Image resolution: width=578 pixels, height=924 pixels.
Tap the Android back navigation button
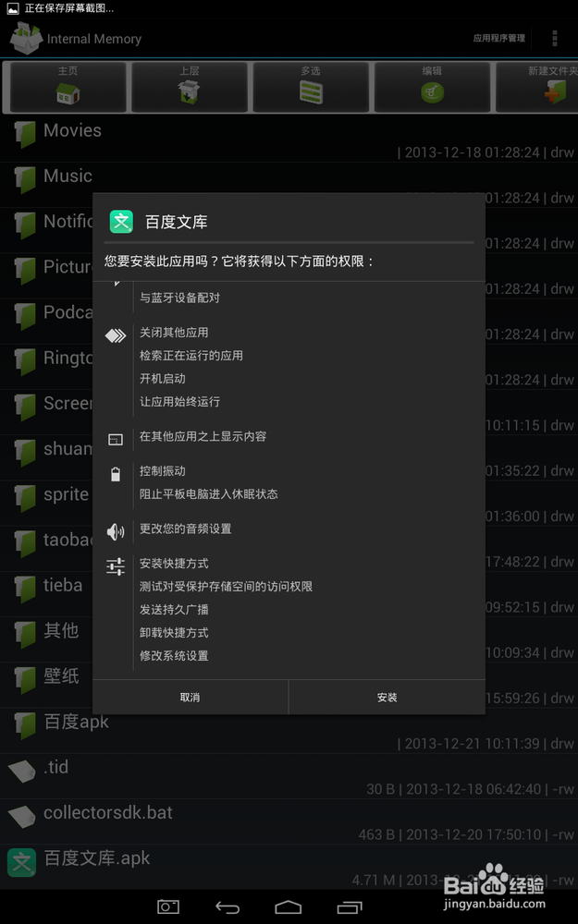point(228,907)
